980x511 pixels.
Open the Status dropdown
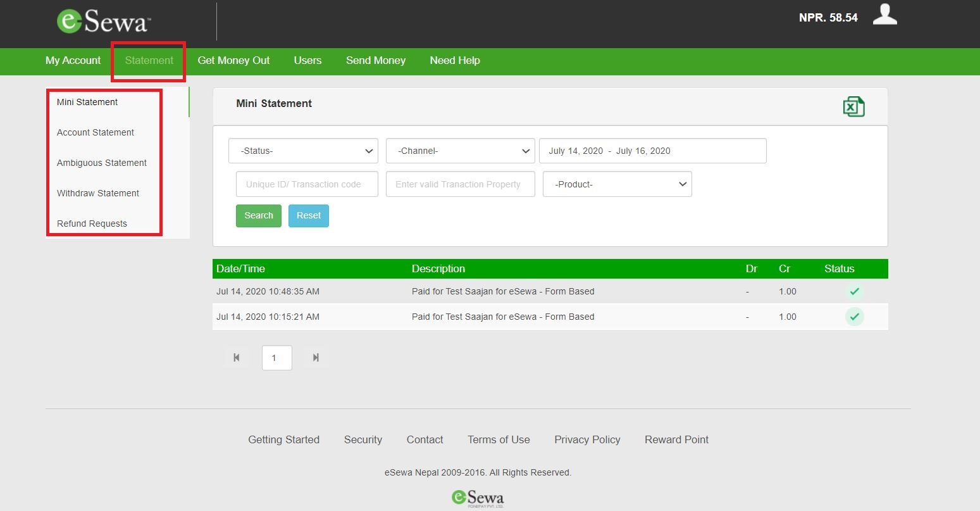(302, 151)
